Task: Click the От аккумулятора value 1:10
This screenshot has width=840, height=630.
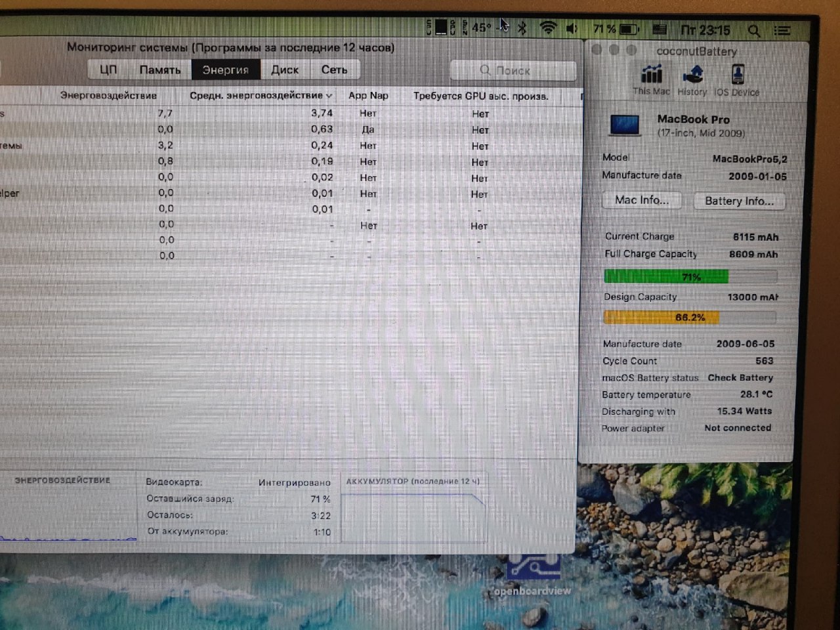Action: (x=322, y=532)
